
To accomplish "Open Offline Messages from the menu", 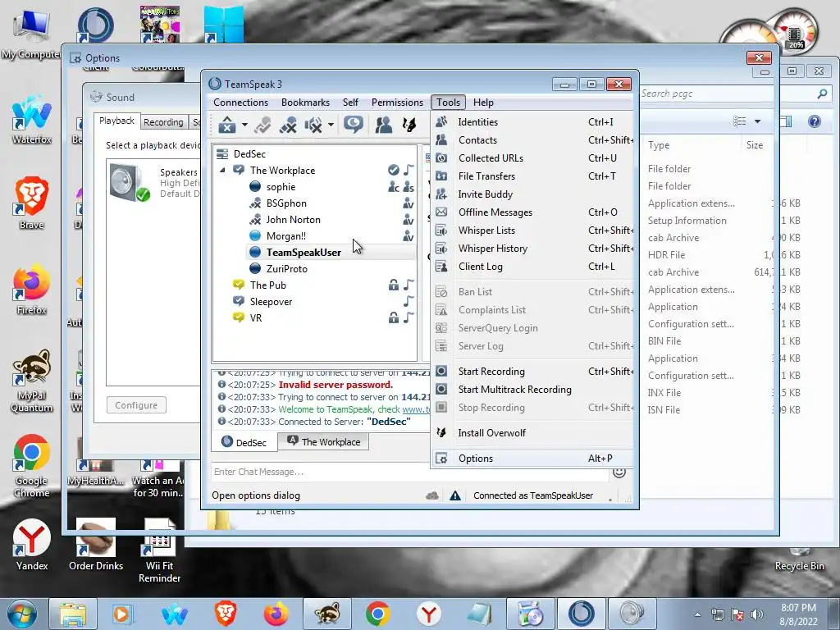I will 532,212.
